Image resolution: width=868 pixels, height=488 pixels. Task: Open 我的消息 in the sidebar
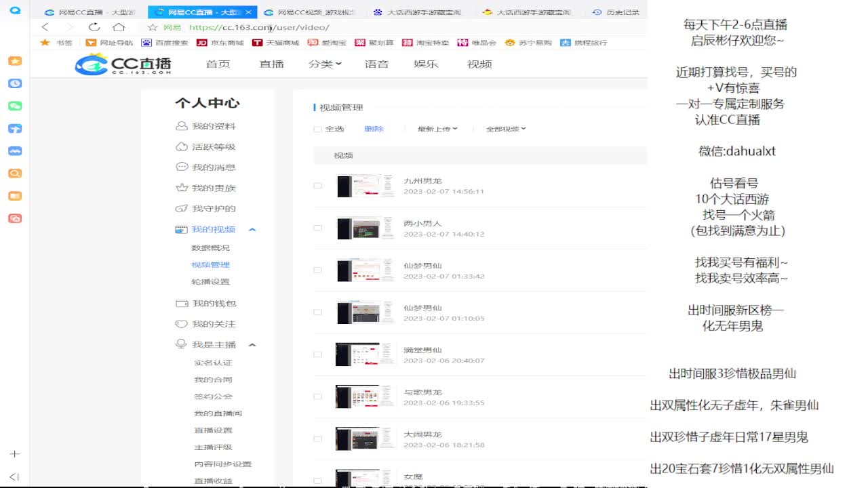coord(205,167)
